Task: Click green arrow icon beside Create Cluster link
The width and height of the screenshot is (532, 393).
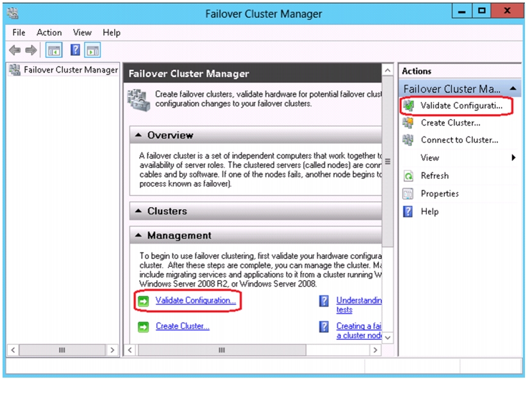Action: click(x=143, y=326)
